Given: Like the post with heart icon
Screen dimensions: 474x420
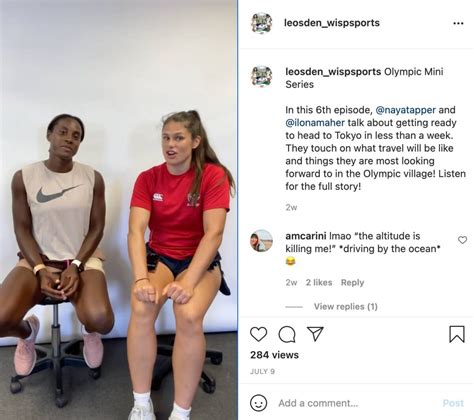Looking at the screenshot, I should (x=258, y=334).
